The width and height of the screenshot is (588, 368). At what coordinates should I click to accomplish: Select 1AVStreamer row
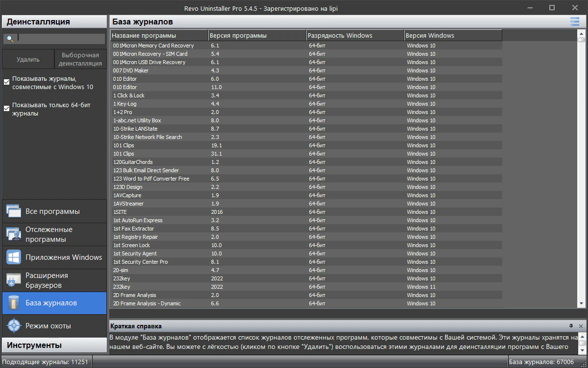(306, 204)
